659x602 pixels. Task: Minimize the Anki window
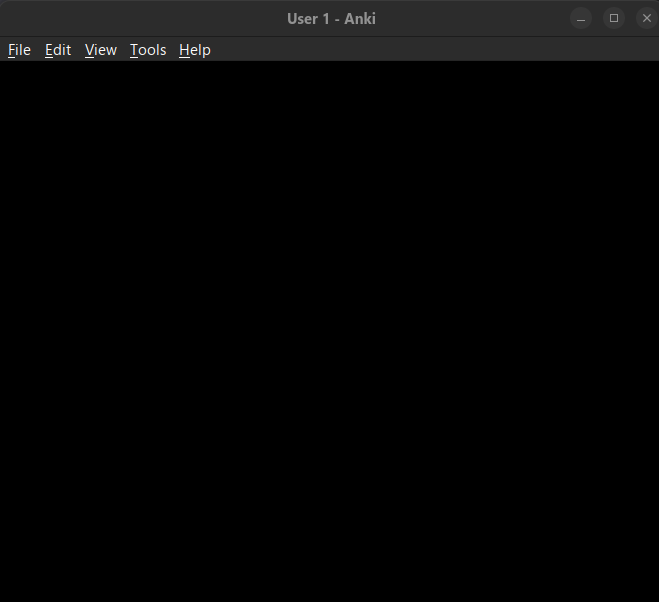click(x=581, y=18)
